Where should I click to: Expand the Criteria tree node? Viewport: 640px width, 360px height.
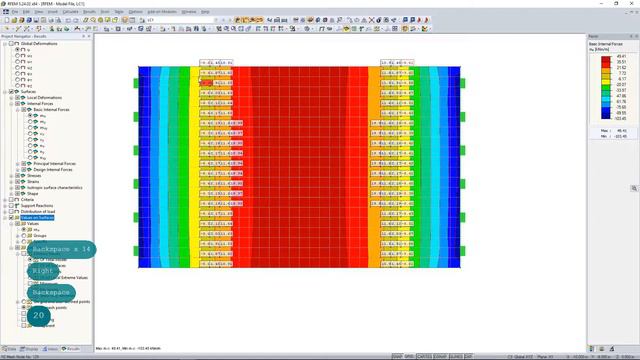pos(5,200)
